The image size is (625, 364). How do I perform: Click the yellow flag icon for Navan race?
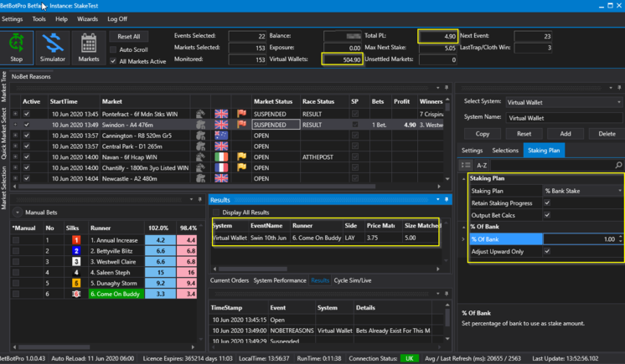tap(242, 156)
